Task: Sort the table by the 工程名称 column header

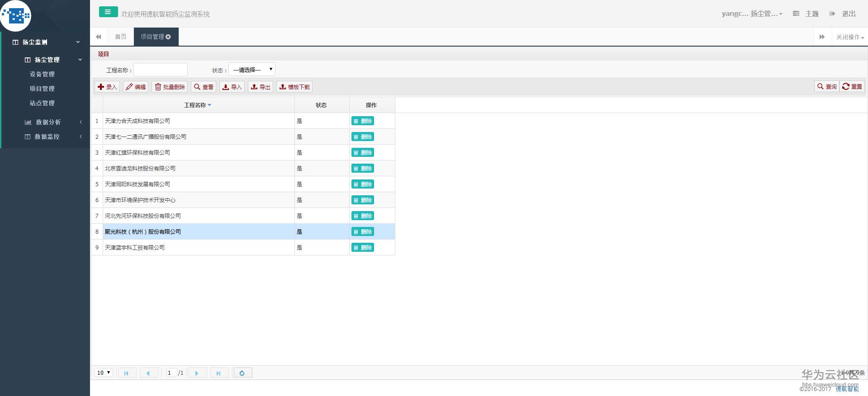Action: [x=198, y=105]
